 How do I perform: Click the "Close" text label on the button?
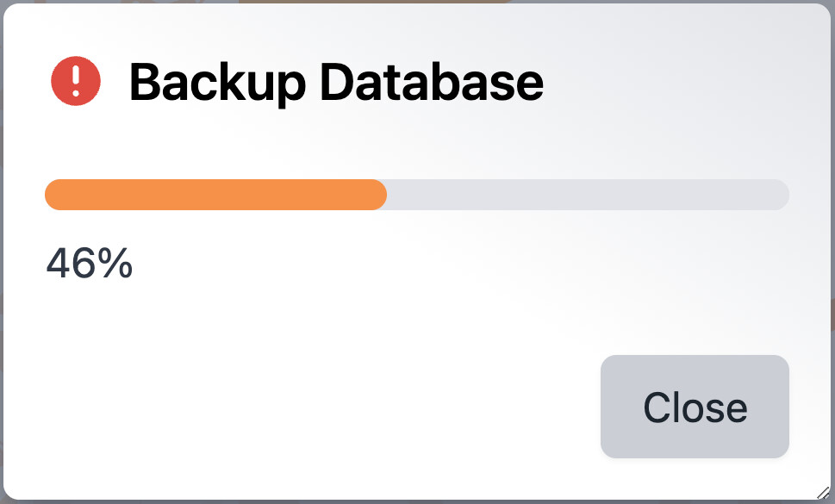pos(695,407)
